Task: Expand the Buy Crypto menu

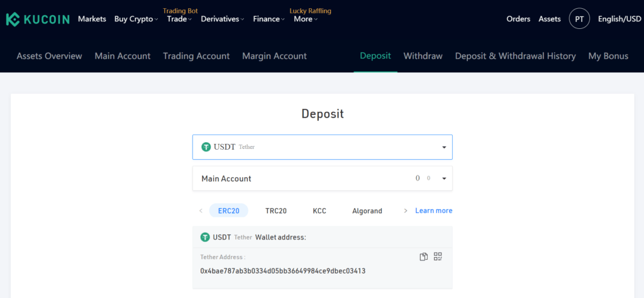Action: pyautogui.click(x=136, y=19)
